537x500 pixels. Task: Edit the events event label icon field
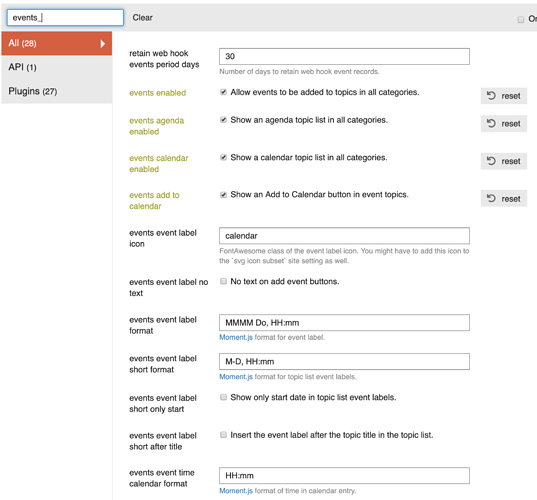pos(344,236)
